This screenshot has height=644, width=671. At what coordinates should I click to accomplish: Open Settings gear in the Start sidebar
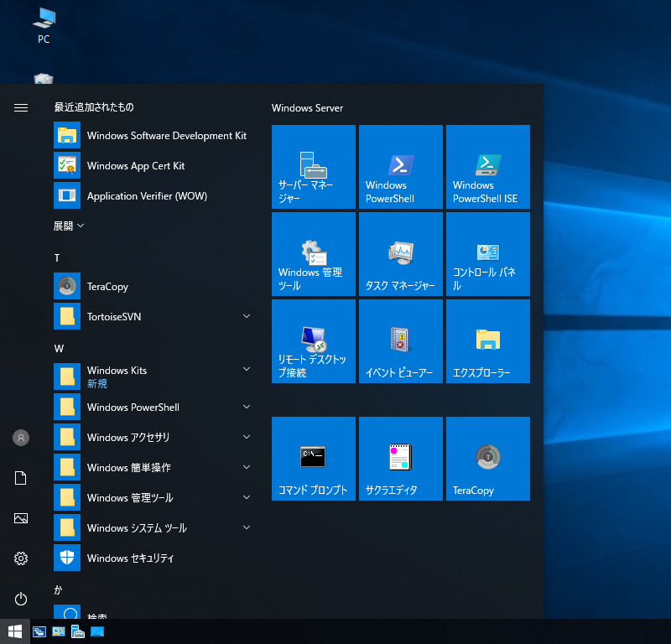20,558
